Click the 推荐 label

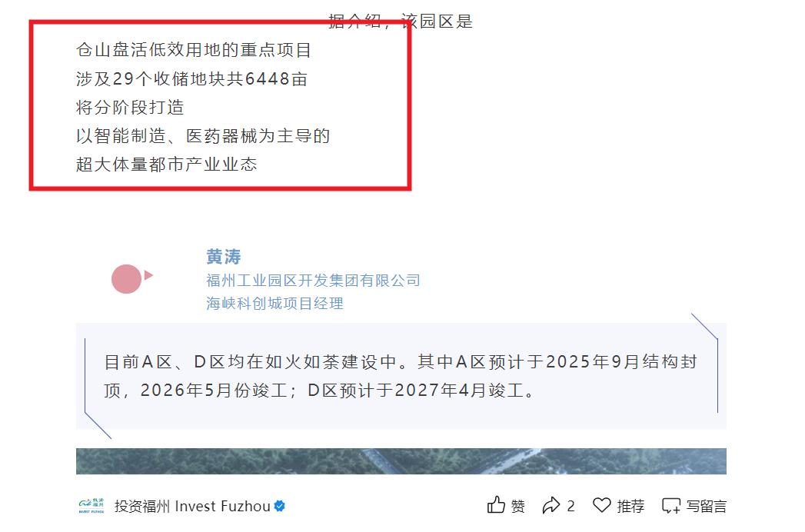630,507
